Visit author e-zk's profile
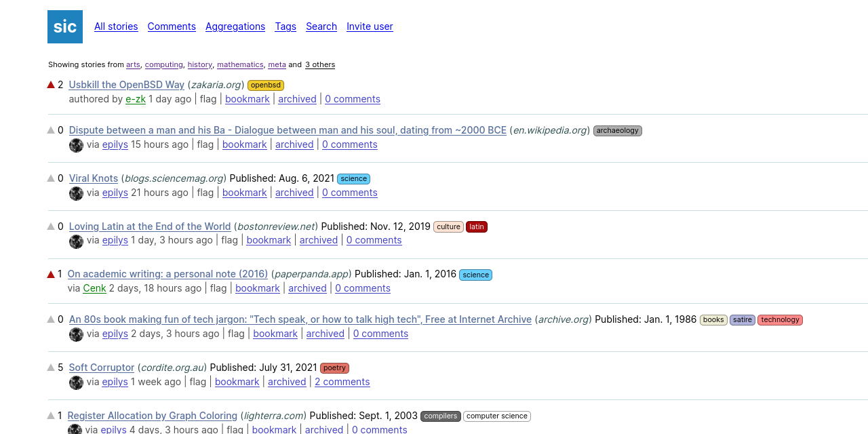 (x=136, y=99)
